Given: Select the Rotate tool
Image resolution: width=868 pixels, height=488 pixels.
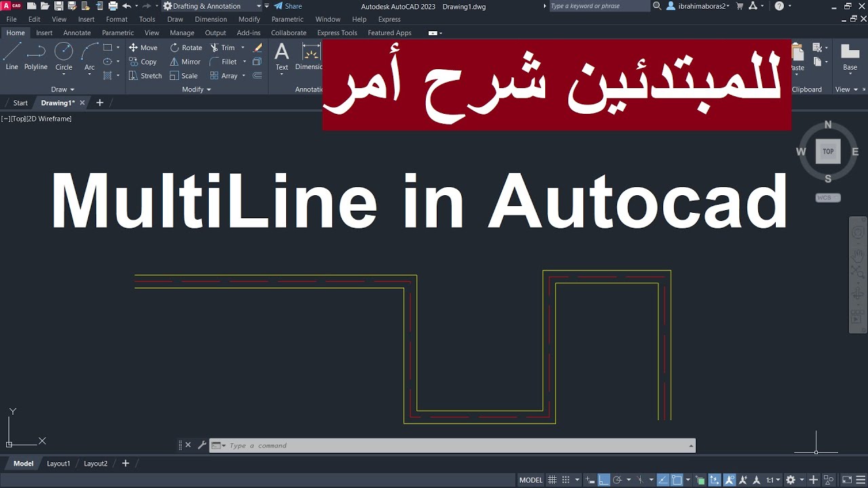Looking at the screenshot, I should tap(186, 47).
